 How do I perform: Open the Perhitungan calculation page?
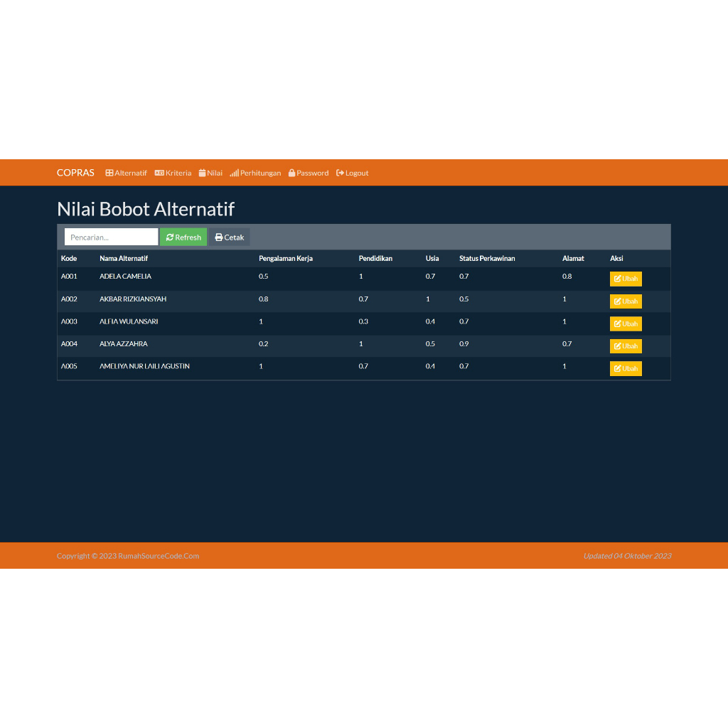pyautogui.click(x=255, y=173)
